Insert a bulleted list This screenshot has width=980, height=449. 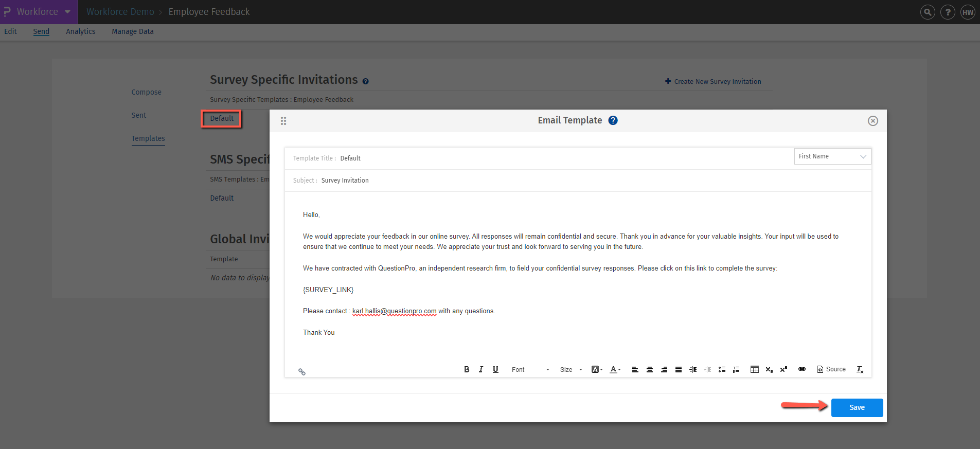[722, 369]
